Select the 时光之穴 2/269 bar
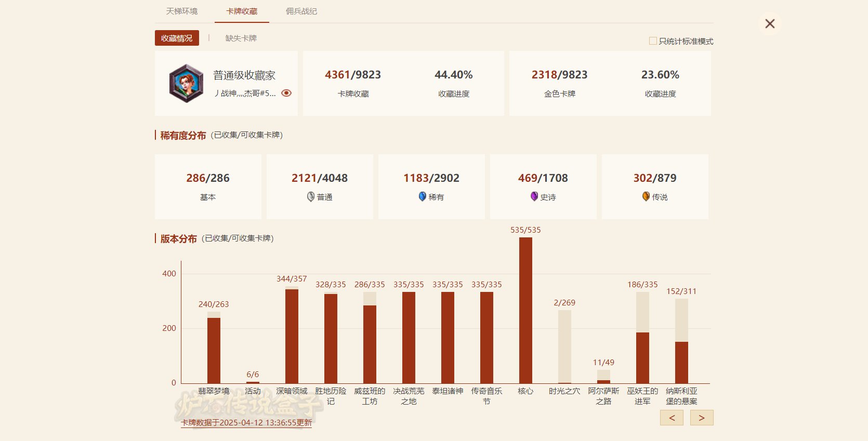Viewport: 868px width, 441px height. click(x=564, y=346)
